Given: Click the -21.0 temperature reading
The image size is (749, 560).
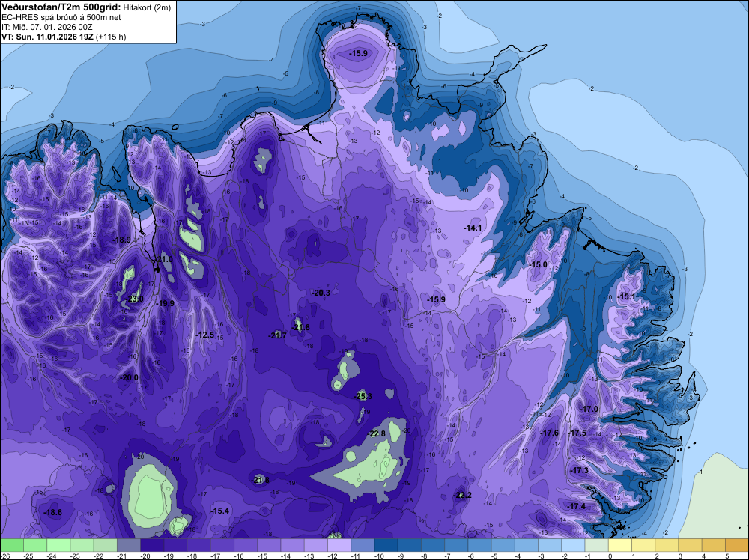Looking at the screenshot, I should click(x=164, y=259).
